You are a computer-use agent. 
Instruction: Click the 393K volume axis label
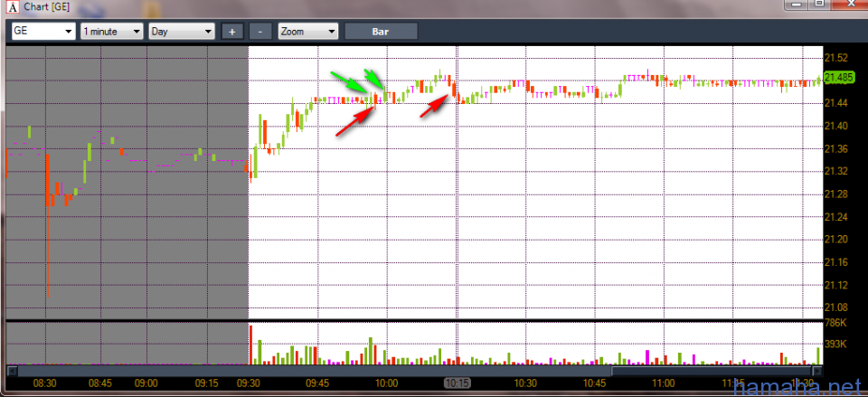(835, 345)
